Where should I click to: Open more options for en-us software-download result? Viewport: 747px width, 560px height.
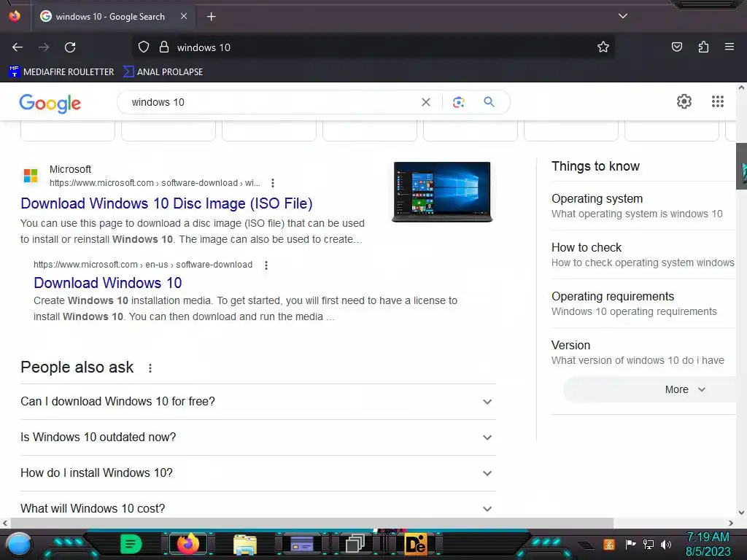click(266, 265)
